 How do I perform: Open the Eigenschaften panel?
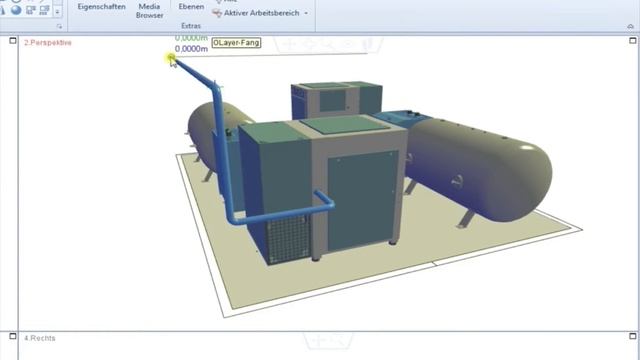(102, 7)
